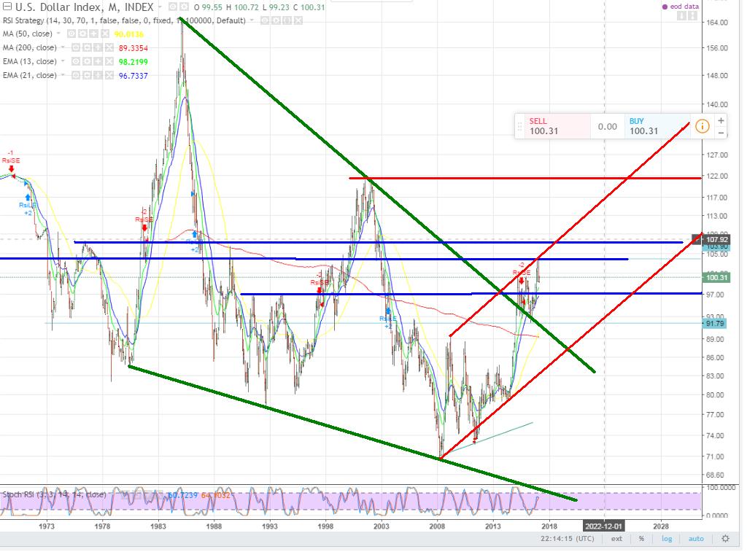Screen dimensions: 747x560
Task: Open chart properties gear in bottom bar
Action: pos(725,539)
